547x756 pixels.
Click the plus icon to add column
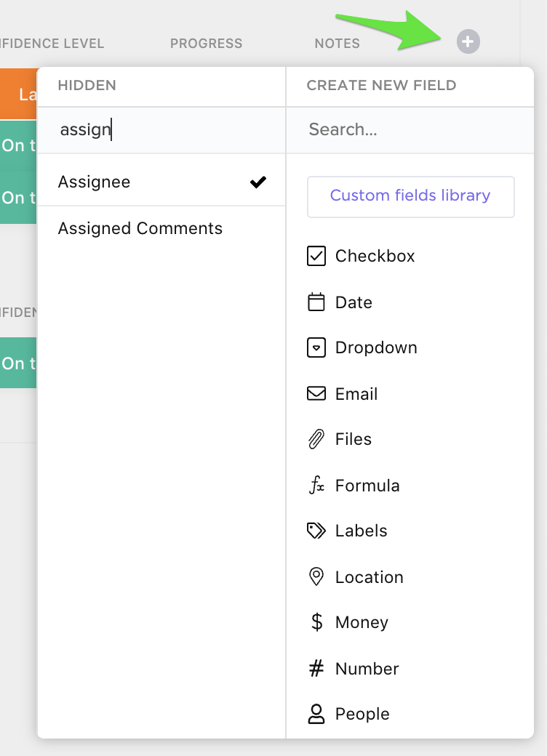tap(468, 42)
